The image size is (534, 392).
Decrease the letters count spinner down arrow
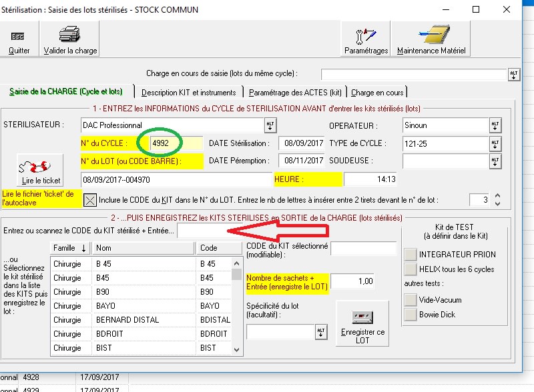point(497,204)
